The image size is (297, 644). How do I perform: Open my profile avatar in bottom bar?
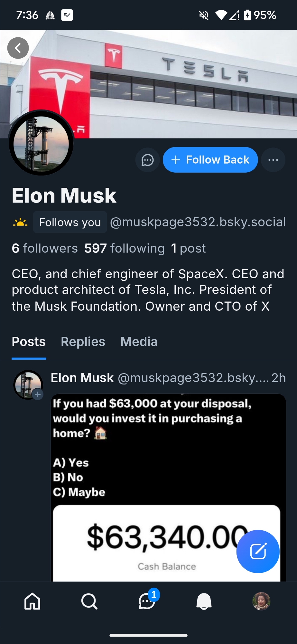(261, 601)
